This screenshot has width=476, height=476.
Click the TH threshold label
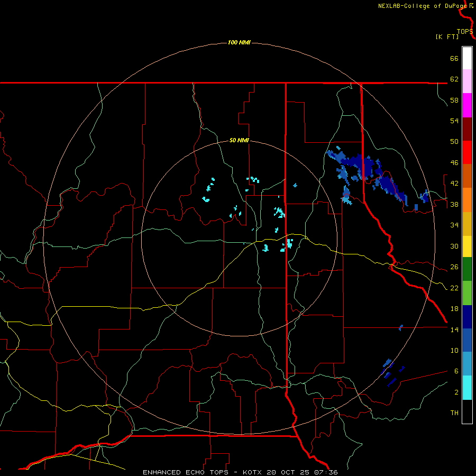pos(454,413)
